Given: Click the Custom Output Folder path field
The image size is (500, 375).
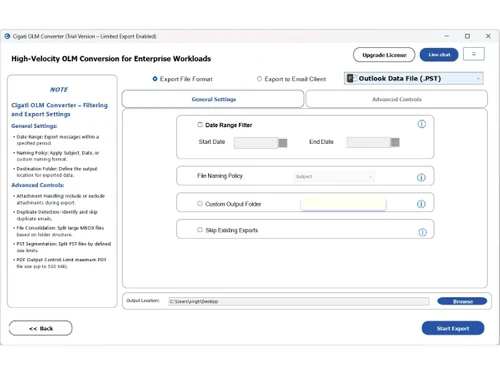Looking at the screenshot, I should coord(343,204).
